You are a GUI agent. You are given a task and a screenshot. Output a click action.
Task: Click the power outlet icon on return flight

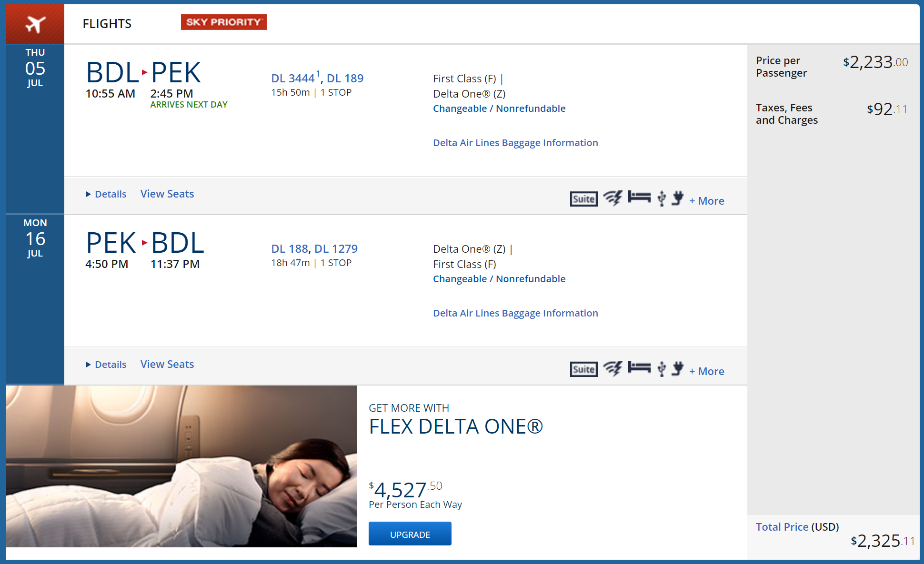677,368
